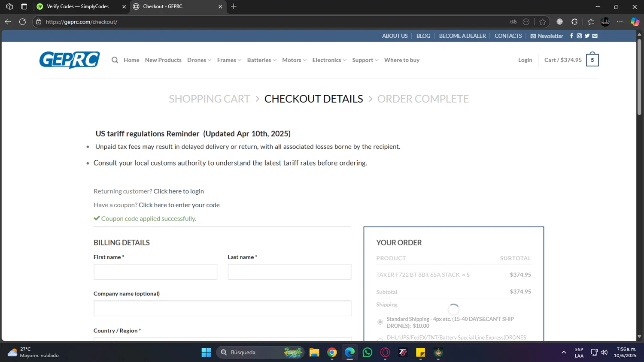Open Copilot sidebar icon
644x362 pixels.
point(635,22)
